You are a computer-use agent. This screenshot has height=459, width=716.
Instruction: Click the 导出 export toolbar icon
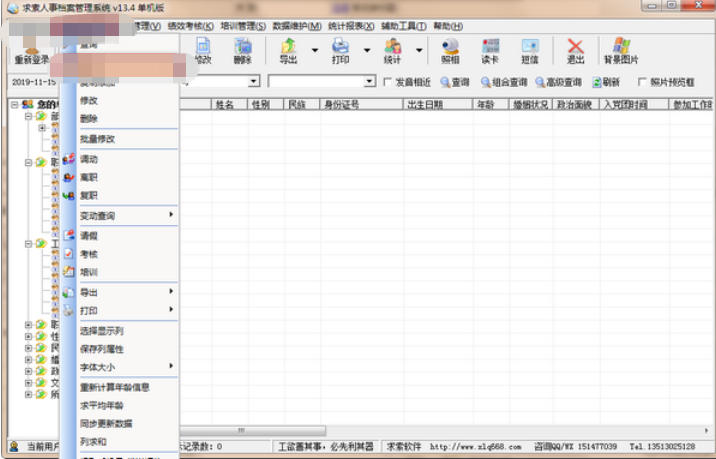click(289, 50)
